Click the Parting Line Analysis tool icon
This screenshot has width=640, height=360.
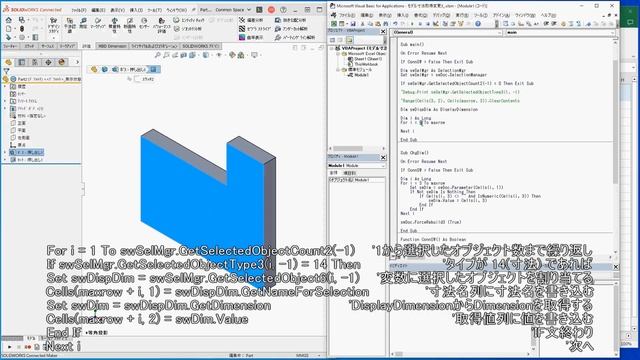coord(278,37)
